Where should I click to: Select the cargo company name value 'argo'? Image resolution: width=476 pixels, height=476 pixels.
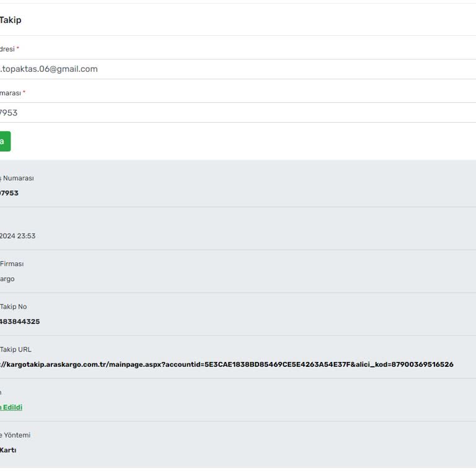tap(7, 279)
